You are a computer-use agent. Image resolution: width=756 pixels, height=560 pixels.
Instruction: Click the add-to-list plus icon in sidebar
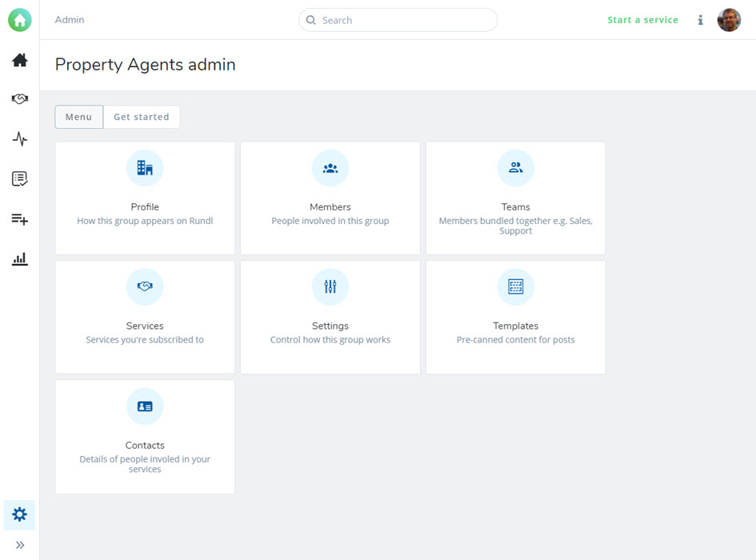[20, 219]
